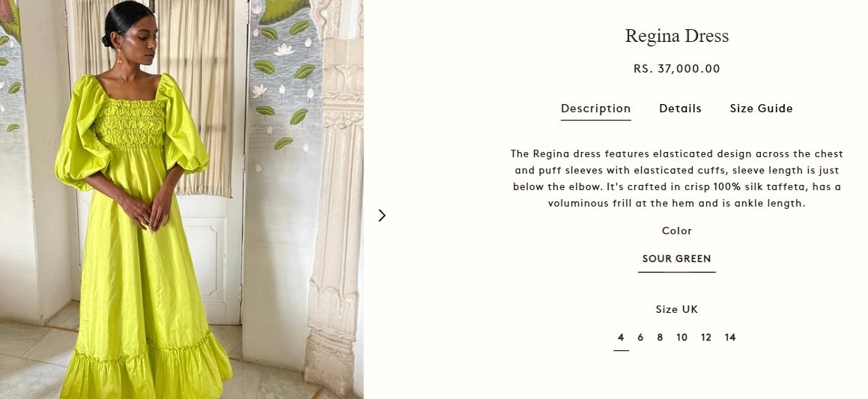Pick UK size 14
The height and width of the screenshot is (399, 868).
730,337
